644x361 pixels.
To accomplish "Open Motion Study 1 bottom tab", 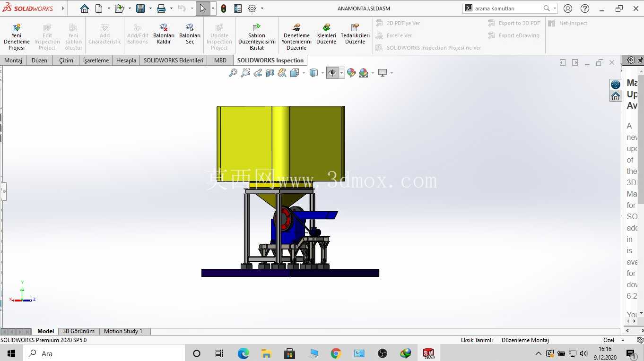I will (x=123, y=331).
